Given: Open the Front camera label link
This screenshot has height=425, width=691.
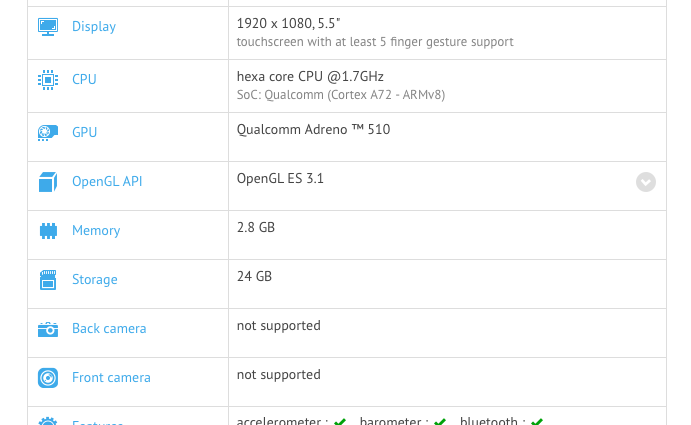Looking at the screenshot, I should pyautogui.click(x=111, y=378).
